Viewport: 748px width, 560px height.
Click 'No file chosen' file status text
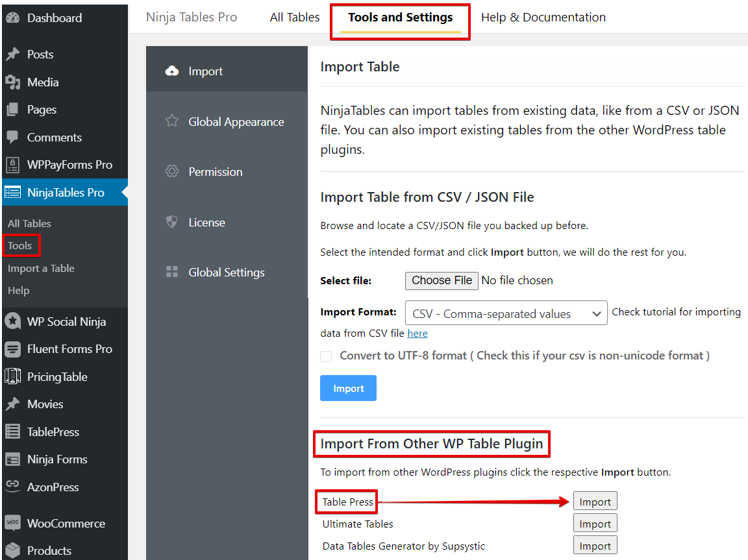point(517,281)
